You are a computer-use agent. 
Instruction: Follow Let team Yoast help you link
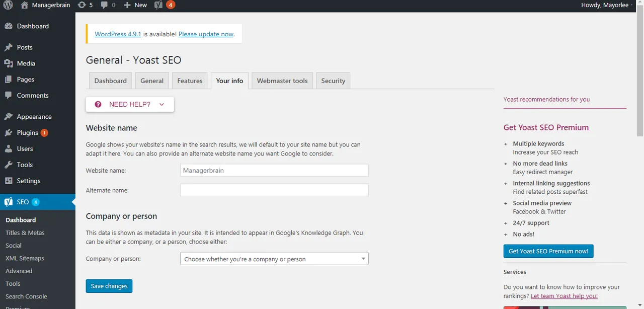click(564, 296)
